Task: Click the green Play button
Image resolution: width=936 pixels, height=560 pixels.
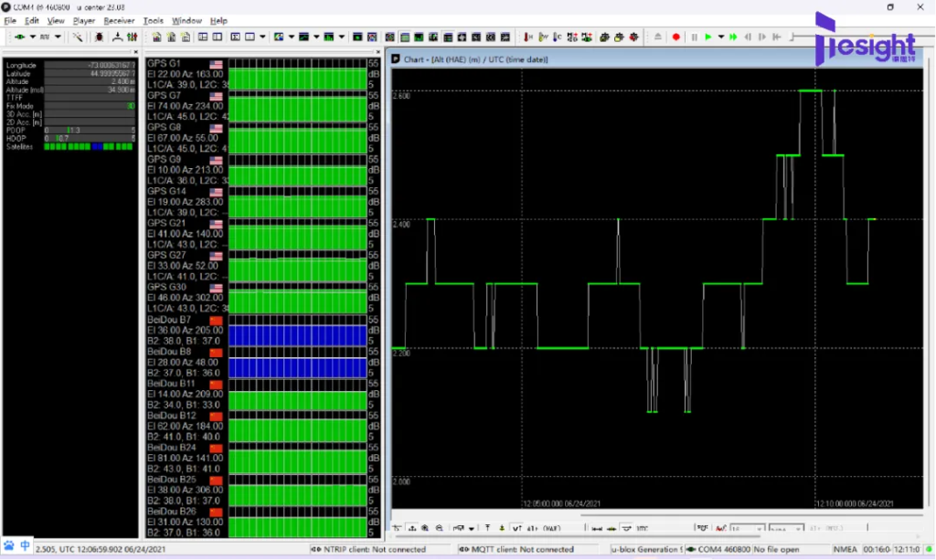Action: (x=708, y=37)
